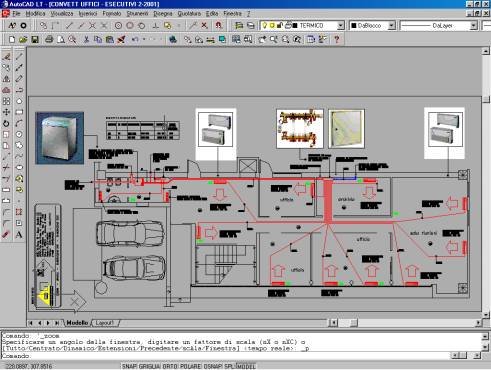Open the Visualizza menu

click(62, 14)
